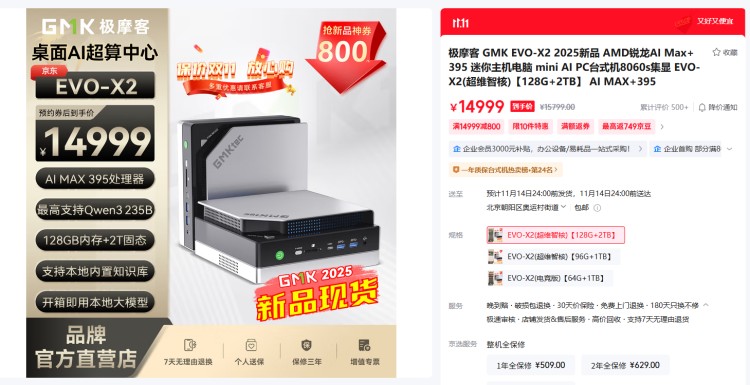Click the 个人送保 icon
The image size is (750, 385).
[251, 345]
